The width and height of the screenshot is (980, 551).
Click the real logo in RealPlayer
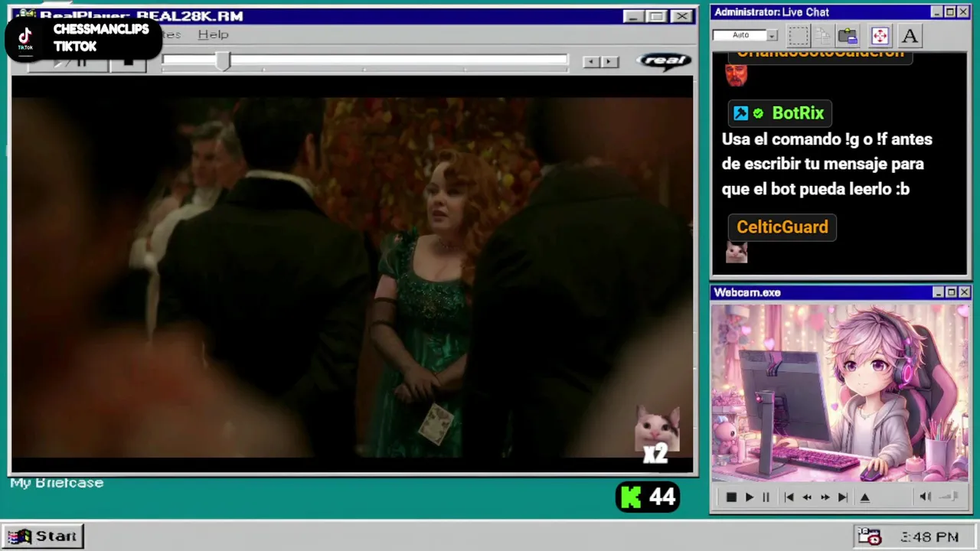[x=664, y=61]
